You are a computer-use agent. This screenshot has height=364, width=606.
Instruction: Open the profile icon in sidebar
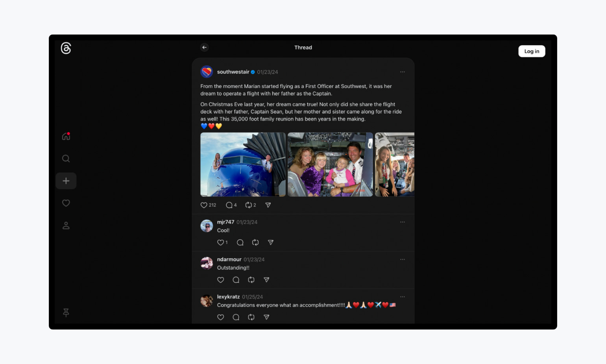point(66,225)
